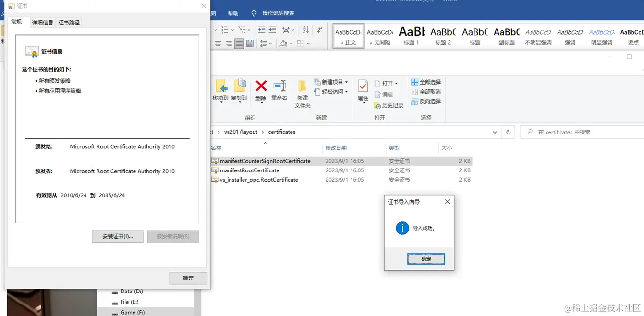Click the certificates breadcrumb in address bar

[x=282, y=132]
